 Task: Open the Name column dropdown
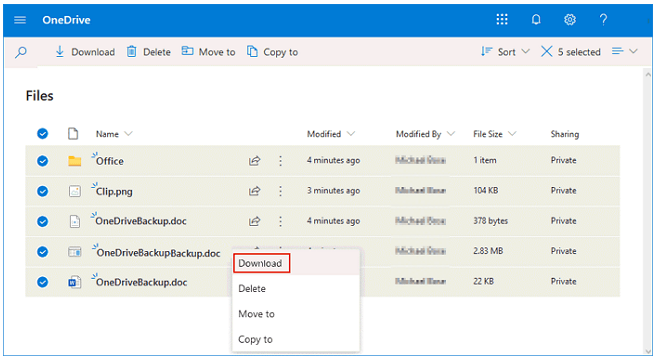tap(128, 134)
